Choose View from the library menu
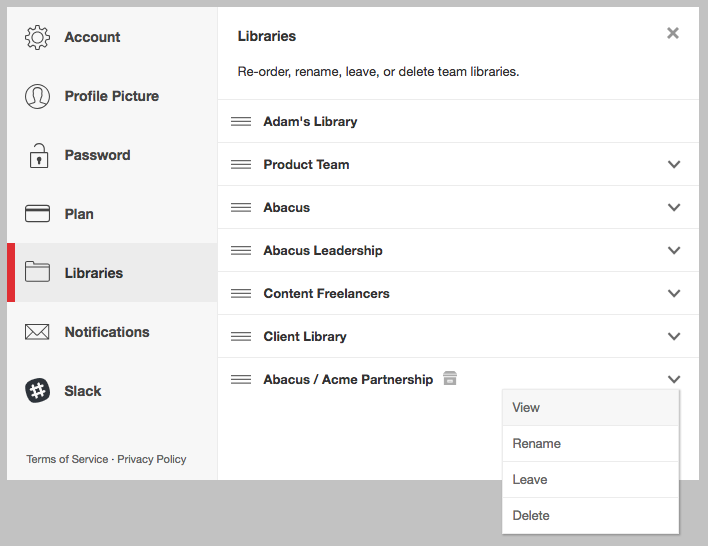This screenshot has width=708, height=546. click(x=590, y=407)
